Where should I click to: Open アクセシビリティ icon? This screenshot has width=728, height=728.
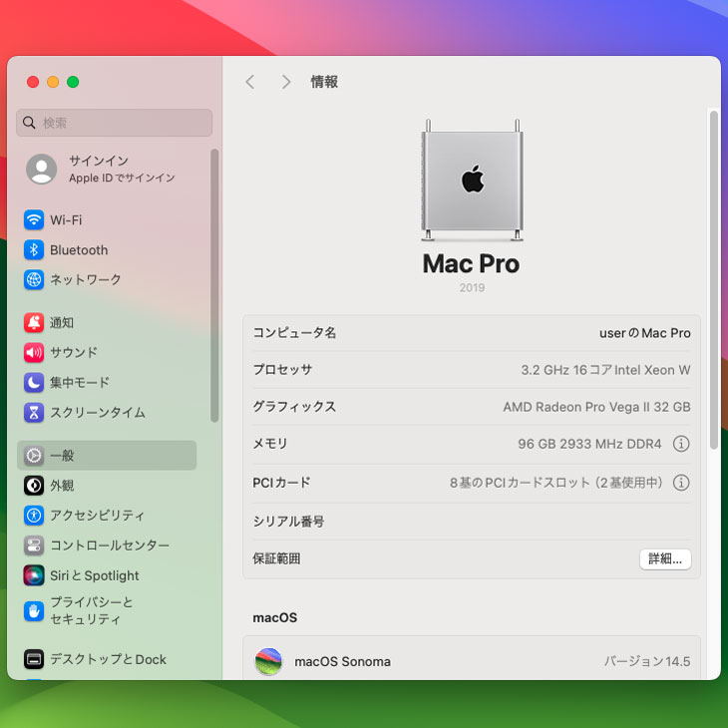pos(34,516)
